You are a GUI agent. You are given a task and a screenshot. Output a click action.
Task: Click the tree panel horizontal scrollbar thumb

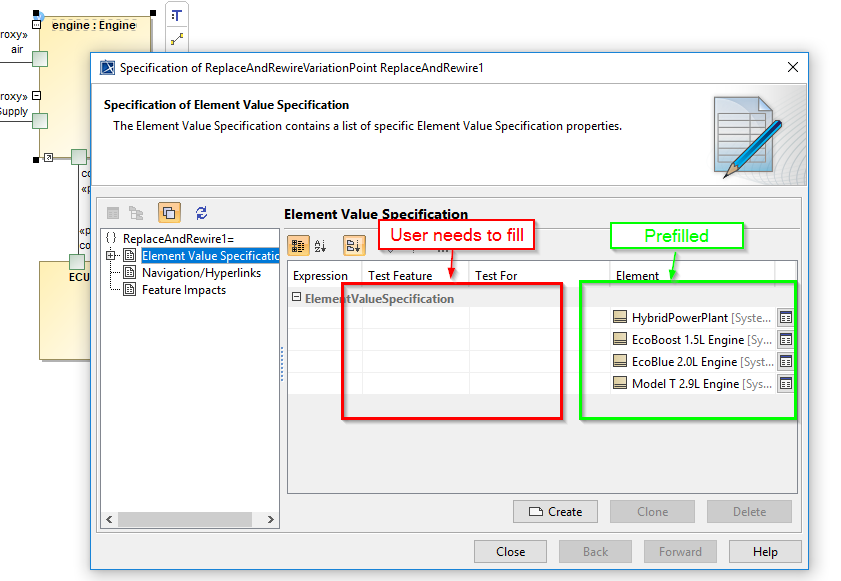(185, 519)
